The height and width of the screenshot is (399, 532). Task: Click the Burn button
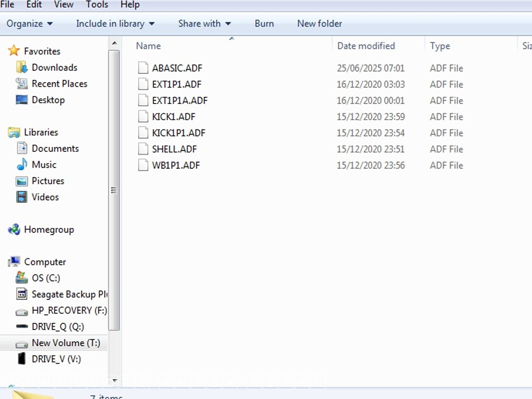click(264, 24)
